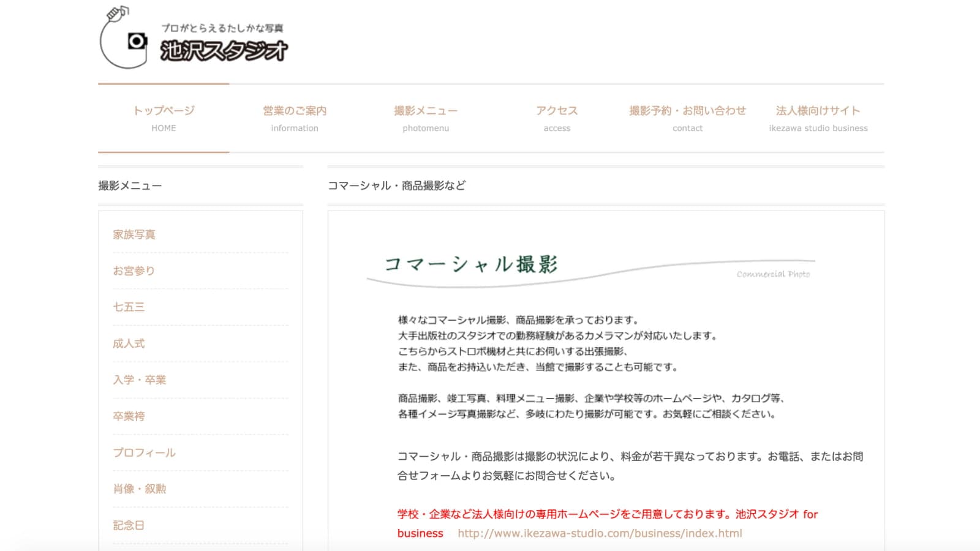Open the トップページ HOME tab
980x551 pixels.
164,118
